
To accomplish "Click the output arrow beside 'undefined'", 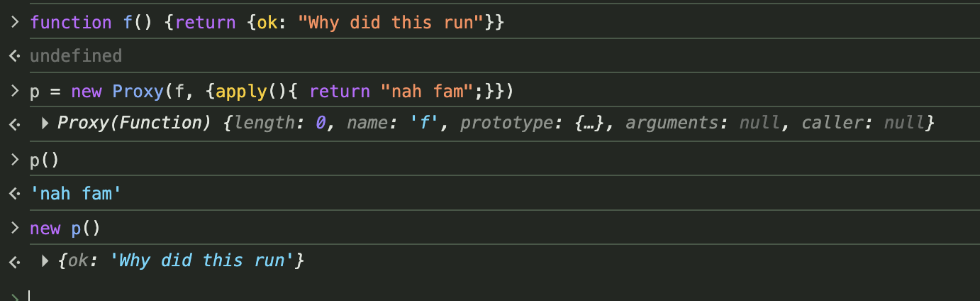I will point(15,56).
